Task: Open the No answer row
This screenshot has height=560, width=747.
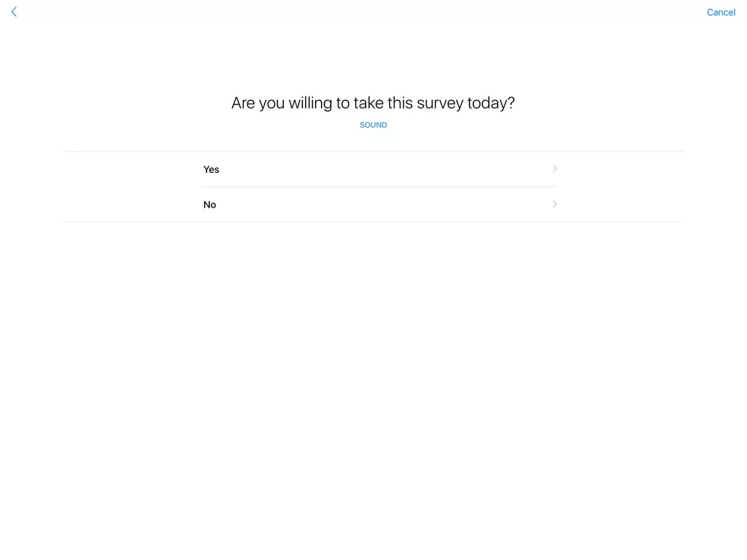Action: click(x=378, y=204)
